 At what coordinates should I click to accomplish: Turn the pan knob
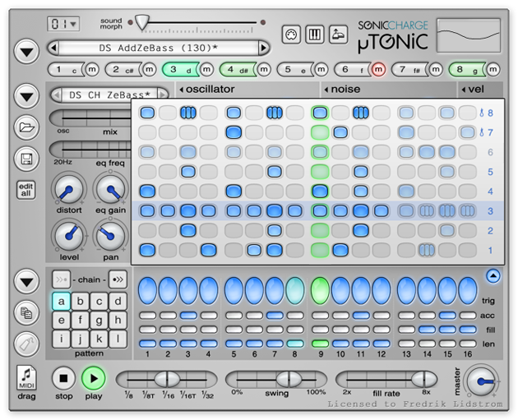[x=110, y=236]
